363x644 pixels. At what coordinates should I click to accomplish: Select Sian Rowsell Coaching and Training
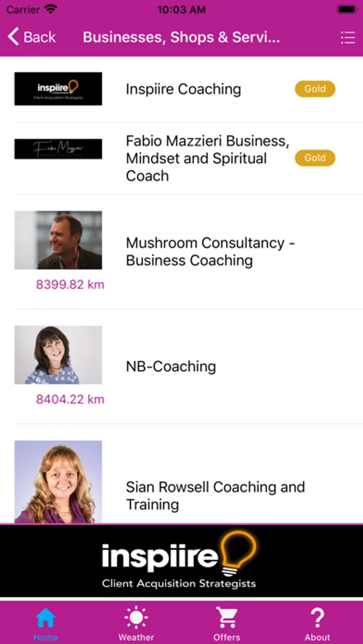click(215, 495)
